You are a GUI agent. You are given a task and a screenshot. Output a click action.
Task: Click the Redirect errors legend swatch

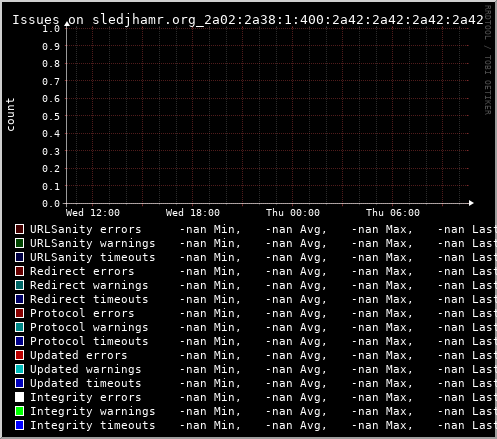[19, 271]
